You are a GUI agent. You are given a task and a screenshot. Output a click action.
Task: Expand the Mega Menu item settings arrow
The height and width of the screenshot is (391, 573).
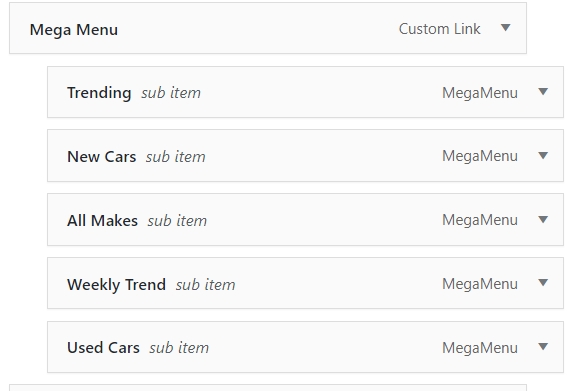point(505,28)
